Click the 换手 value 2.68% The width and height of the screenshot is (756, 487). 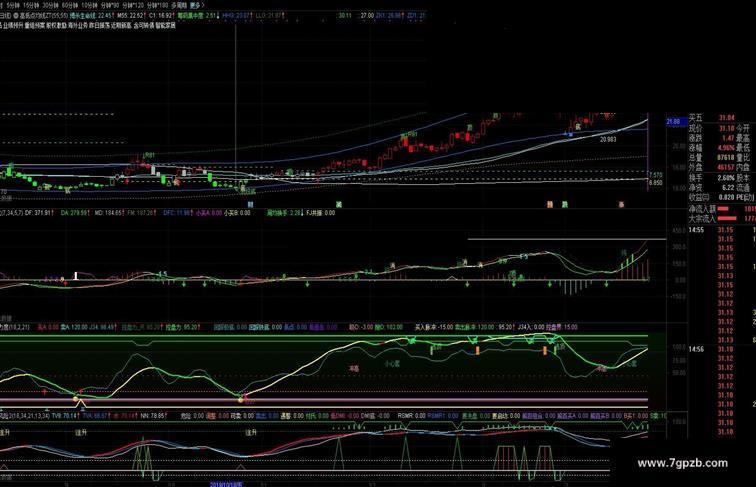pos(726,177)
